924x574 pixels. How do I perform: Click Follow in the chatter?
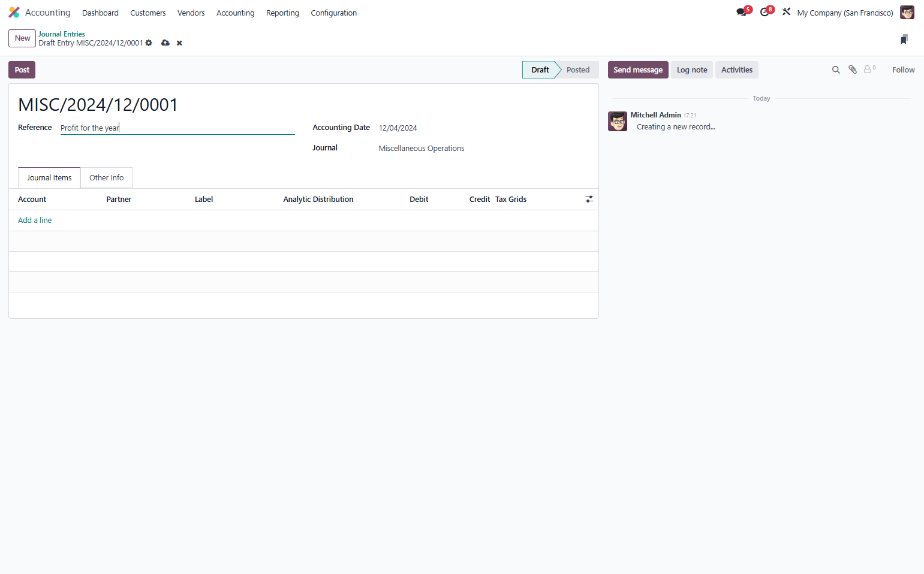903,70
